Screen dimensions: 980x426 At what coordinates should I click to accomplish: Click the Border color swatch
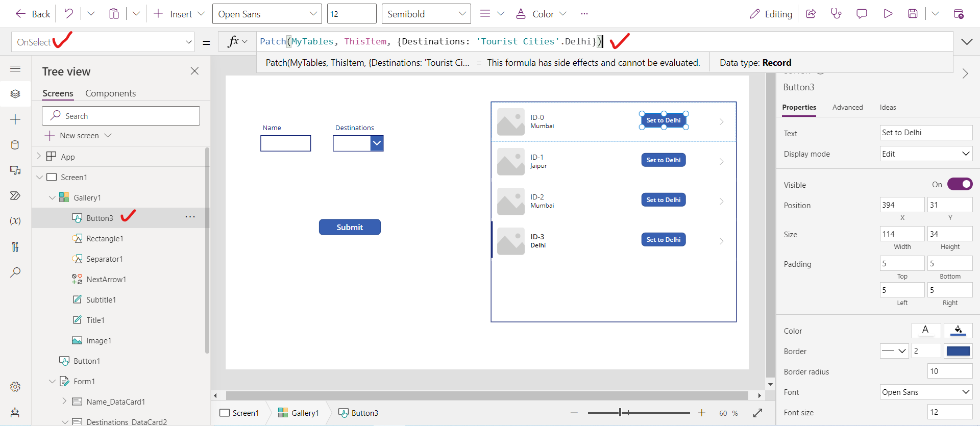tap(958, 351)
